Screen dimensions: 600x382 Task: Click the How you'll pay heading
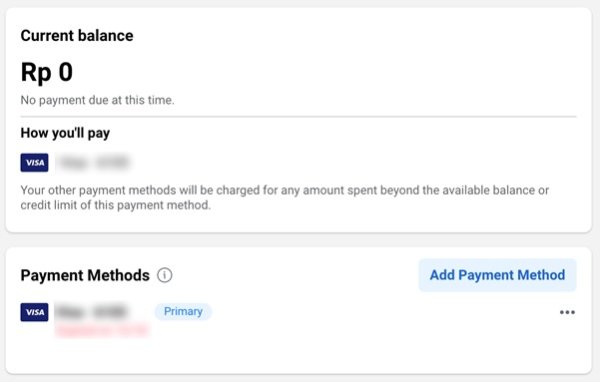click(65, 133)
